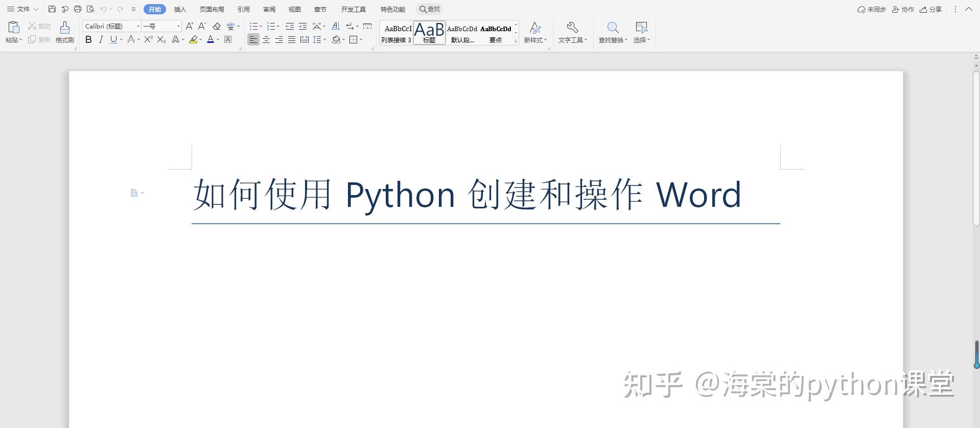980x428 pixels.
Task: Increase paragraph indent
Action: coord(302,26)
